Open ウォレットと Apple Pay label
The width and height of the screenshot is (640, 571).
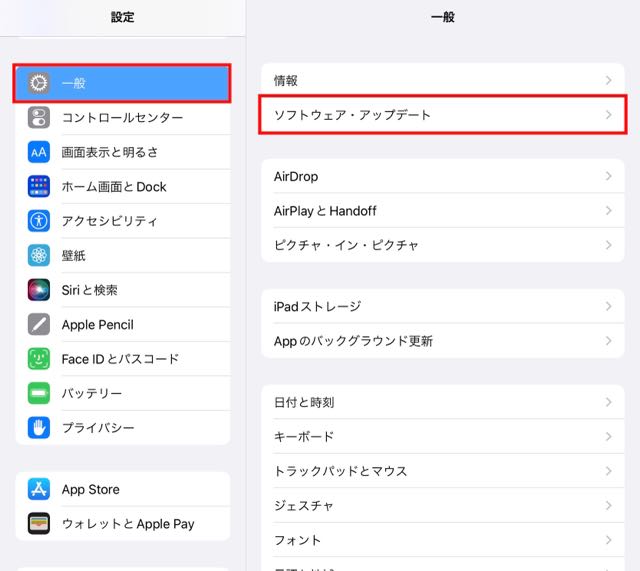click(128, 524)
